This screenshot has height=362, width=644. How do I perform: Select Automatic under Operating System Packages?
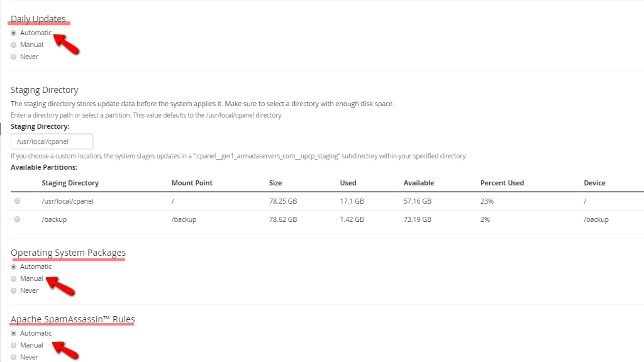coord(14,266)
